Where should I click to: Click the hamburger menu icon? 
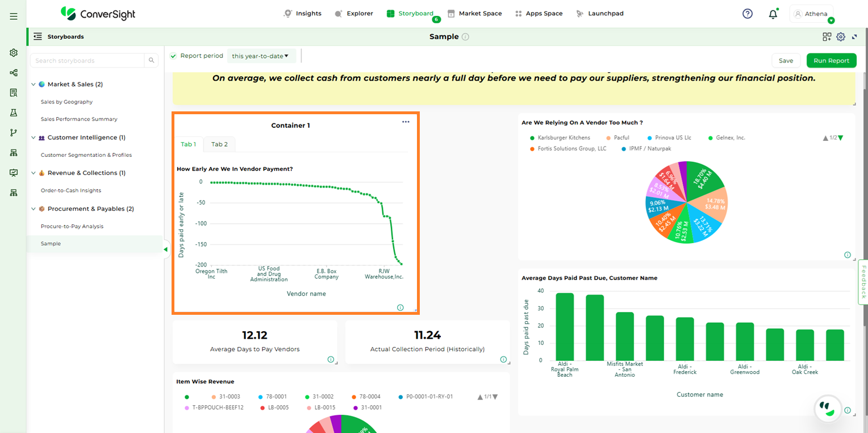click(13, 16)
